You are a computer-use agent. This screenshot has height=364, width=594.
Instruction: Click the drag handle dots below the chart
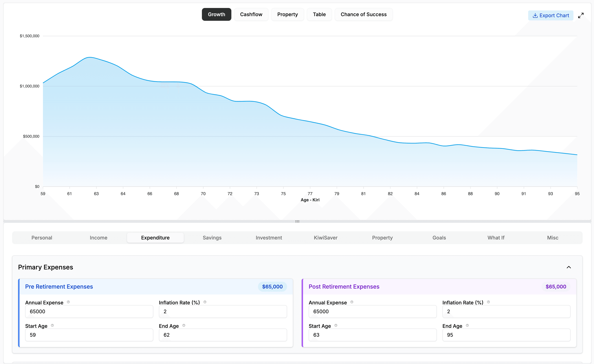pos(297,221)
